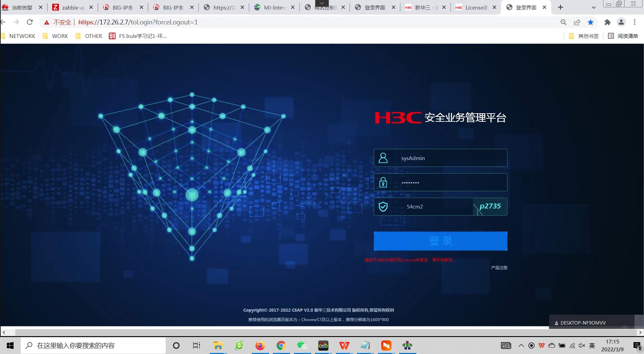The image size is (644, 354).
Task: Open the F5 Irule学习记 bookmark
Action: coord(138,36)
